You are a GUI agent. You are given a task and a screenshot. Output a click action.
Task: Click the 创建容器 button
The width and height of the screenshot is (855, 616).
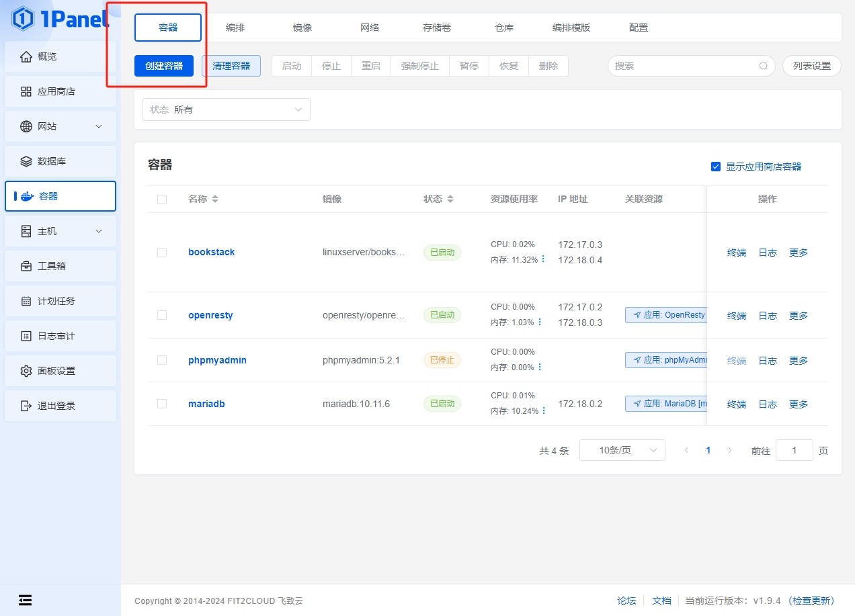pos(164,66)
